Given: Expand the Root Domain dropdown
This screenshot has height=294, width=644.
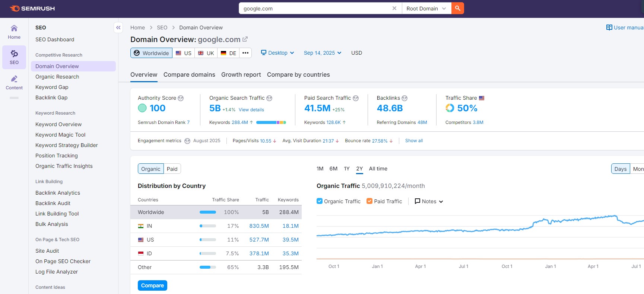Looking at the screenshot, I should [426, 9].
